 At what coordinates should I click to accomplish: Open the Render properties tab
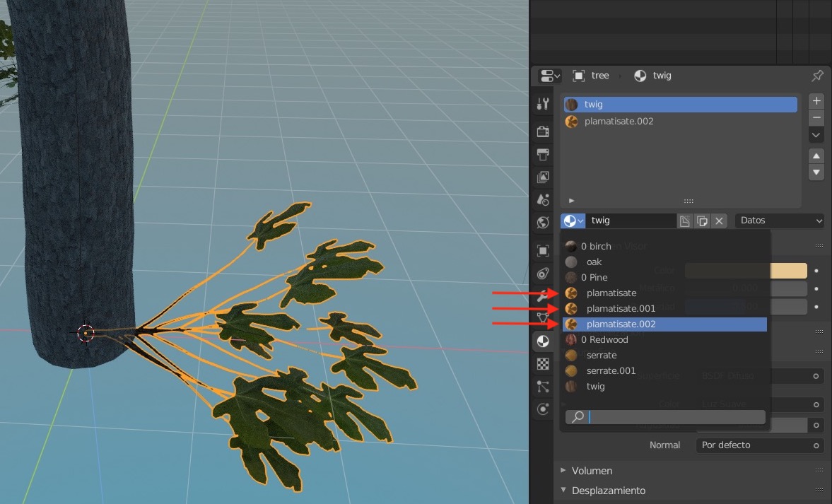[543, 131]
